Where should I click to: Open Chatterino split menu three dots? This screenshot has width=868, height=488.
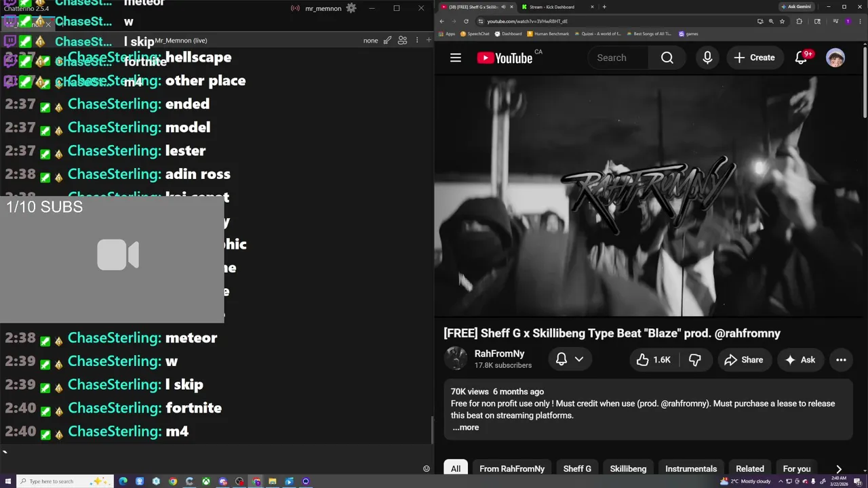coord(417,40)
